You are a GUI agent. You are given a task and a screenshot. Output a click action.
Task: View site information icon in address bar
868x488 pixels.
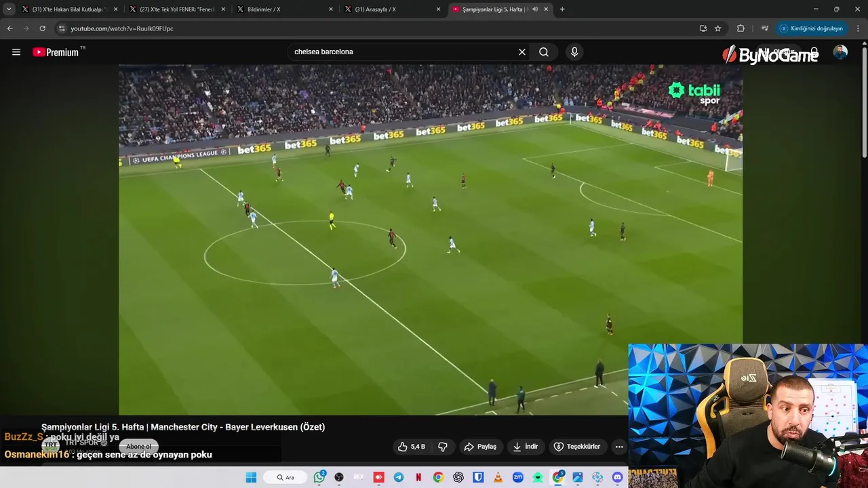pos(62,28)
